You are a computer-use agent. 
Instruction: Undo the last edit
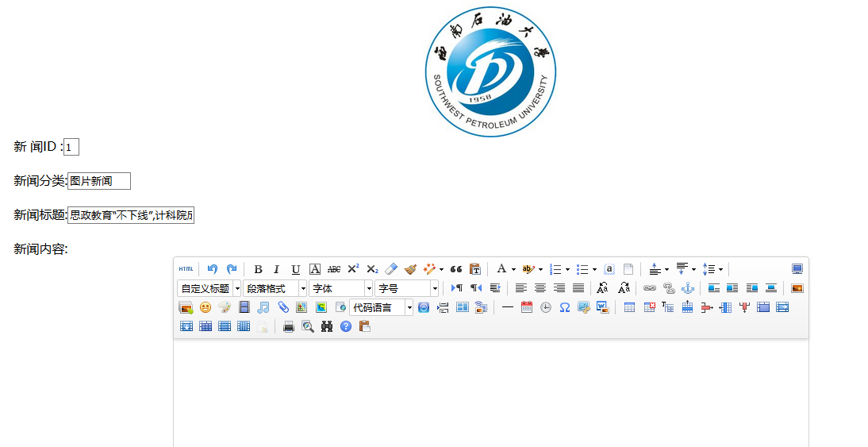(x=213, y=269)
